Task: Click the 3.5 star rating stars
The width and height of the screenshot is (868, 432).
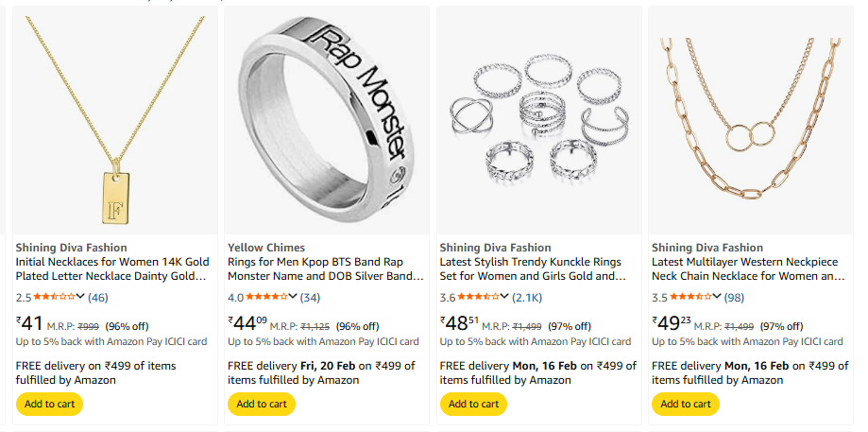Action: [x=690, y=297]
